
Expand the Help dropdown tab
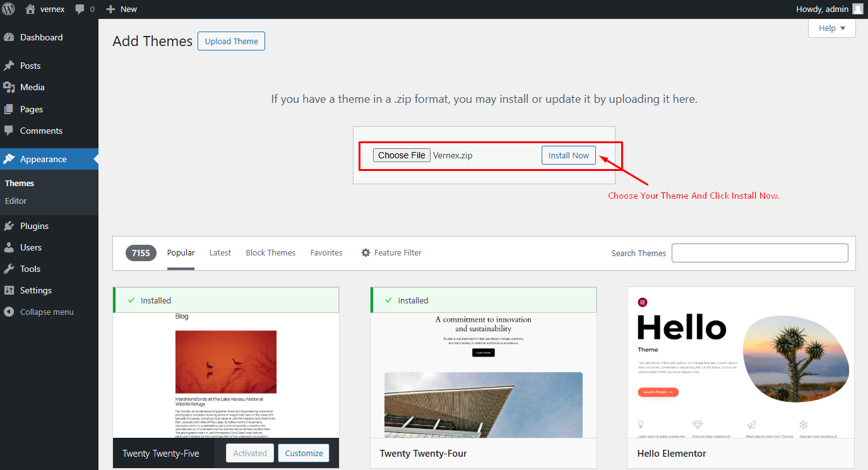[831, 28]
